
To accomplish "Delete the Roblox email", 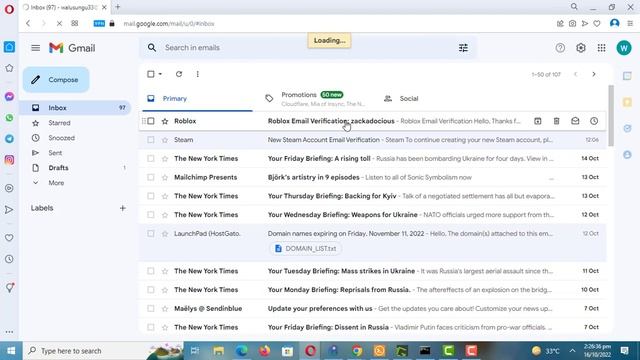I will coord(556,121).
